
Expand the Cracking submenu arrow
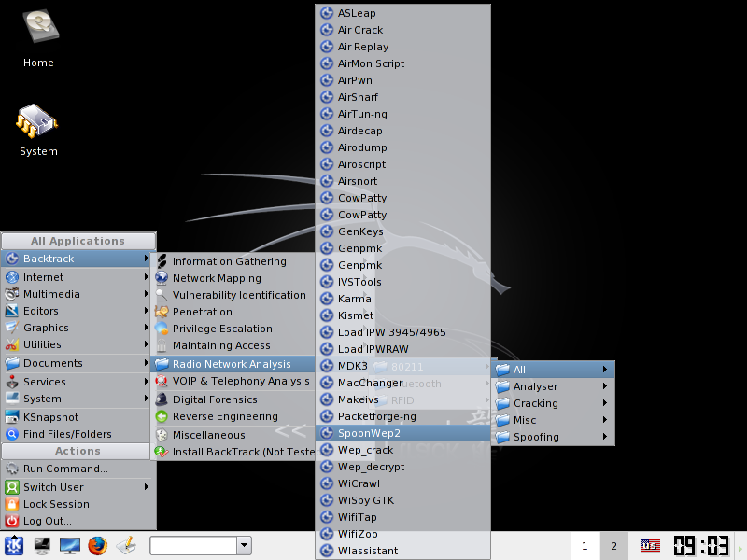tap(604, 403)
